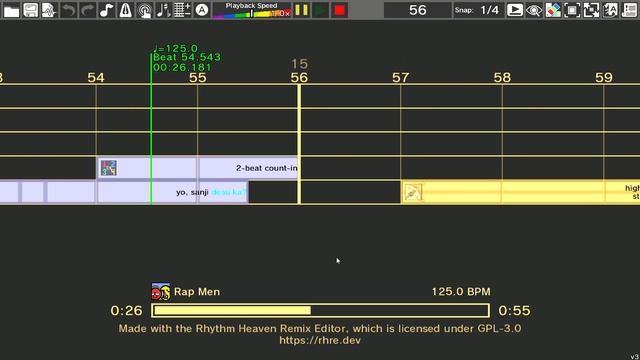Click the tracker marker 15 above beat 56
640x360 pixels.
point(300,64)
